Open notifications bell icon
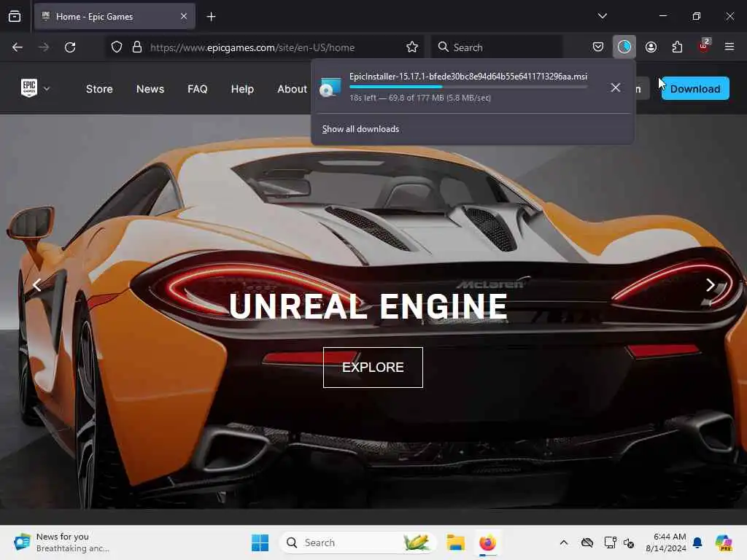Screen dimensions: 747x560 point(697,542)
